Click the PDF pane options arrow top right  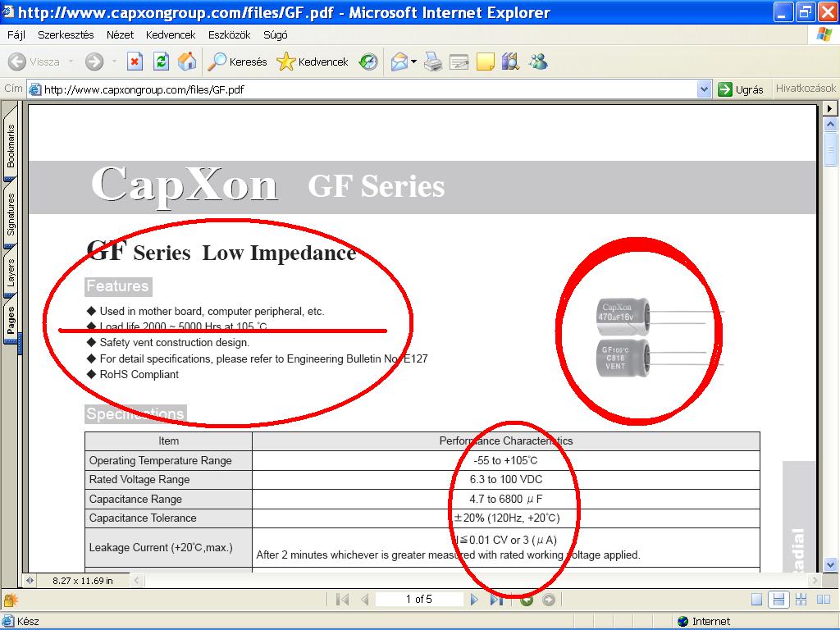830,109
